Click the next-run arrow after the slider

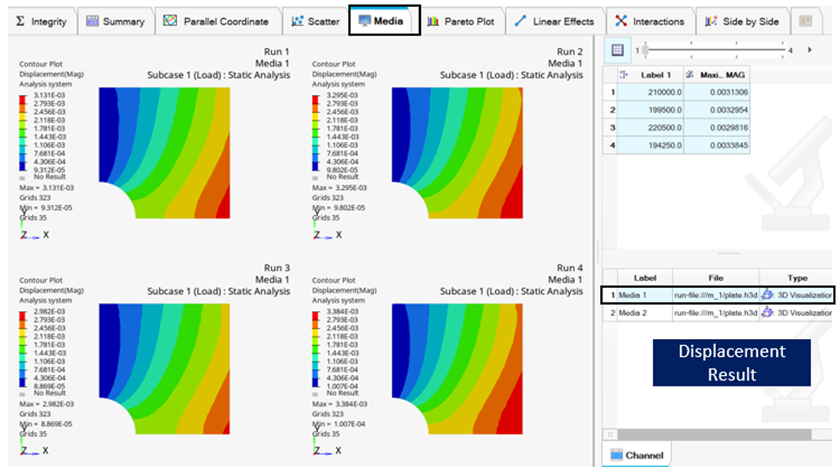[809, 50]
